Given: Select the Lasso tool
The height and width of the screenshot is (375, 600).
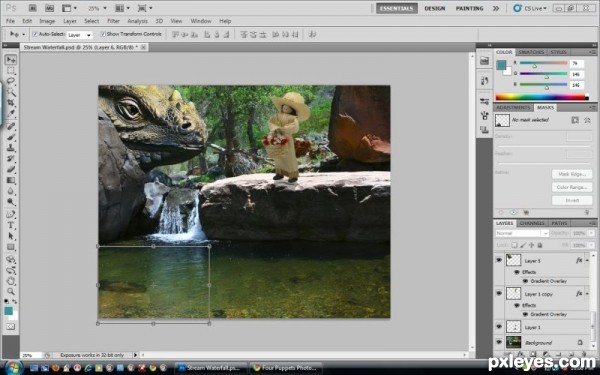Looking at the screenshot, I should 11,81.
